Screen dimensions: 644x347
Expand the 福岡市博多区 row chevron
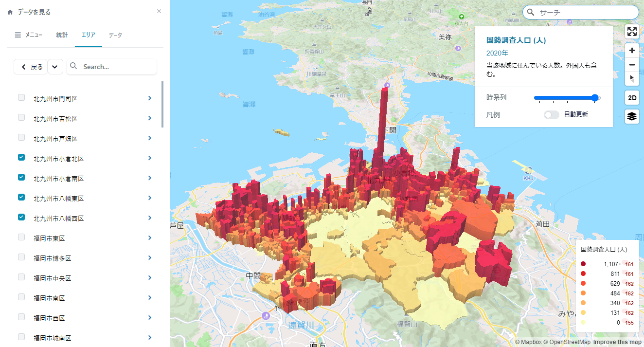(x=150, y=258)
